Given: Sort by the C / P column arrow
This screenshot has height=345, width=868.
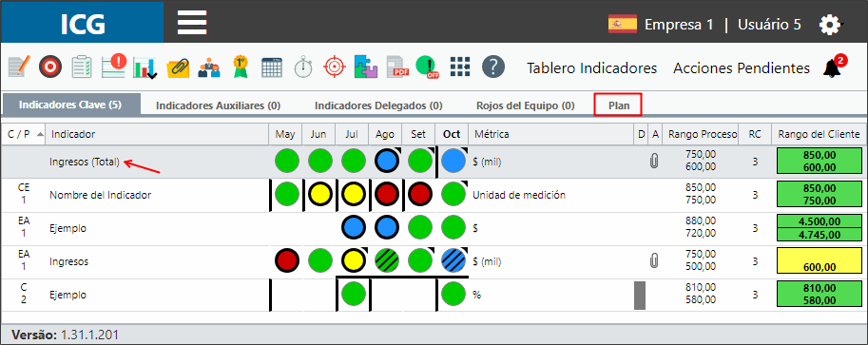Looking at the screenshot, I should click(40, 134).
